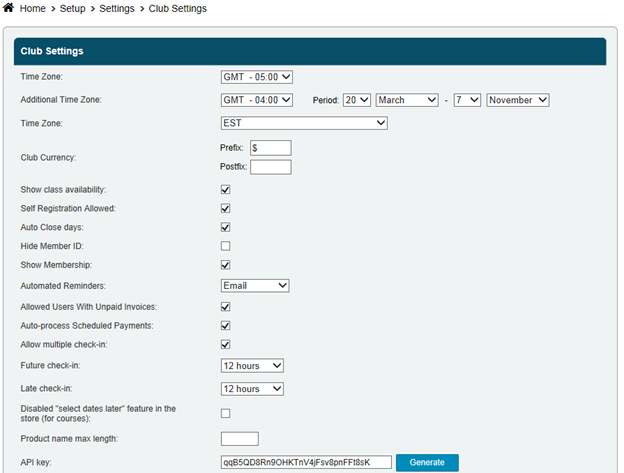Image resolution: width=624 pixels, height=473 pixels.
Task: Open Automated Reminders Email dropdown
Action: click(255, 285)
